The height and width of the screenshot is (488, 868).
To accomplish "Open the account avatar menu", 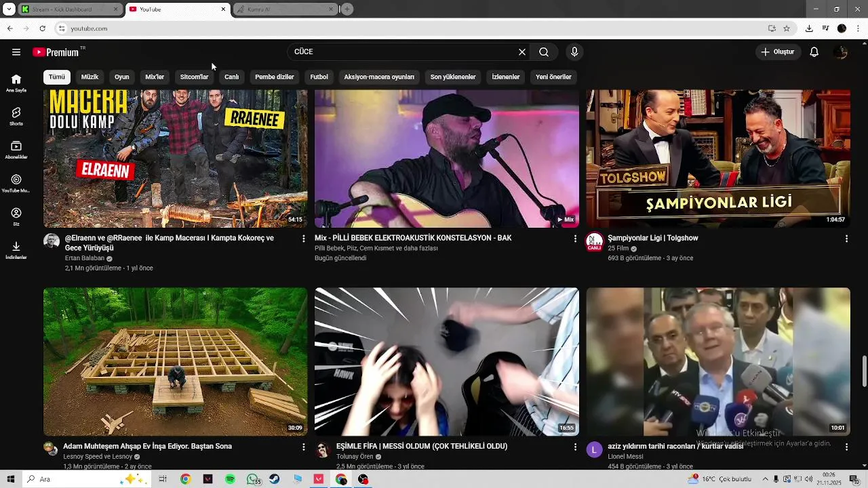I will click(841, 52).
